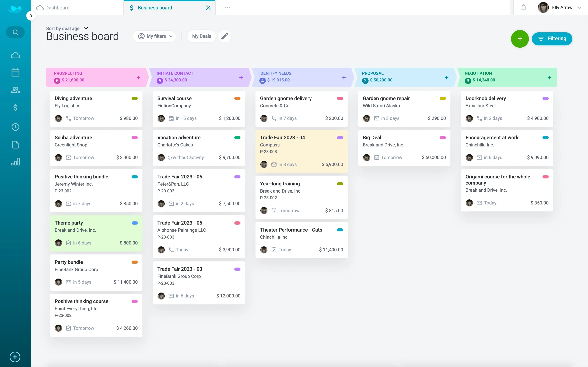Screen dimensions: 588x367
Task: Open statistics with the chart sidebar icon
Action: [15, 162]
